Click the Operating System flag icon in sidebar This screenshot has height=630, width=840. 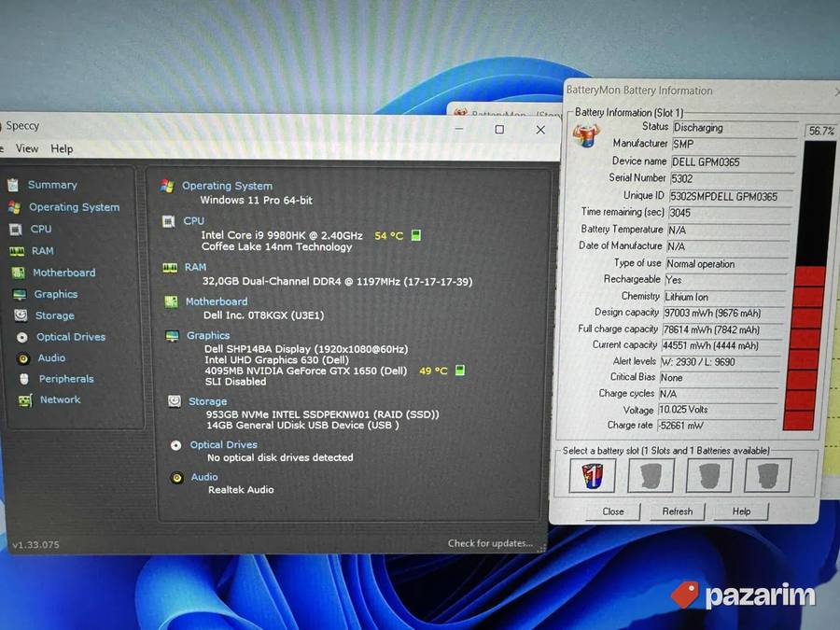(14, 207)
